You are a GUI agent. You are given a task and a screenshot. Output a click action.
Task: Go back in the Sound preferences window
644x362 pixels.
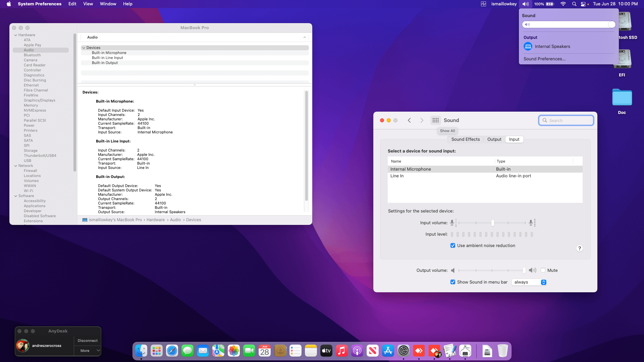409,120
